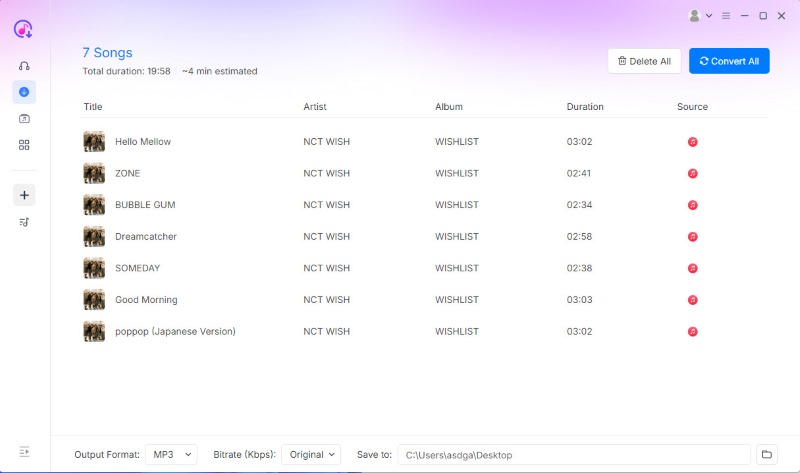This screenshot has width=800, height=473.
Task: Click the Save to path field
Action: [573, 455]
